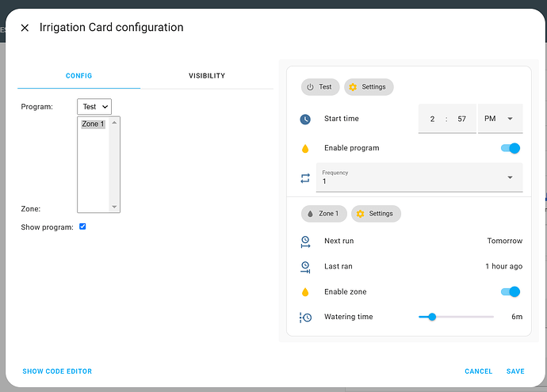Click the gear icon in Zone 1 Settings chip

(360, 214)
